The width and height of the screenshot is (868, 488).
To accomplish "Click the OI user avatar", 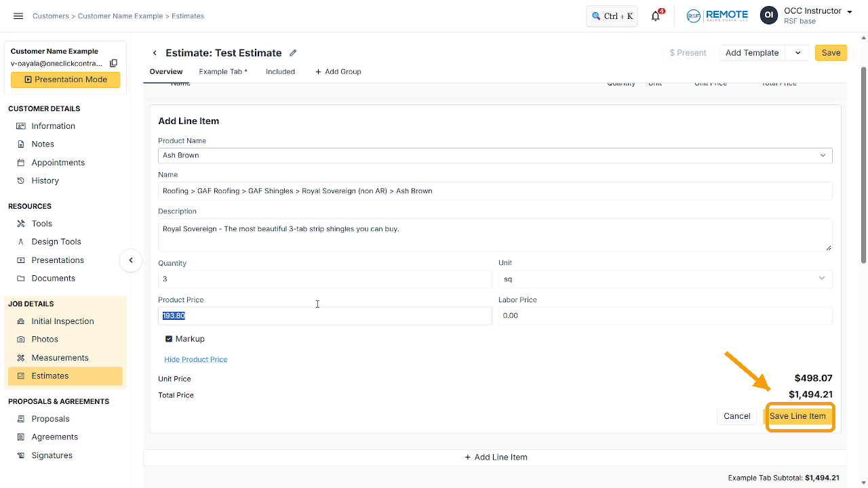I will 769,16.
